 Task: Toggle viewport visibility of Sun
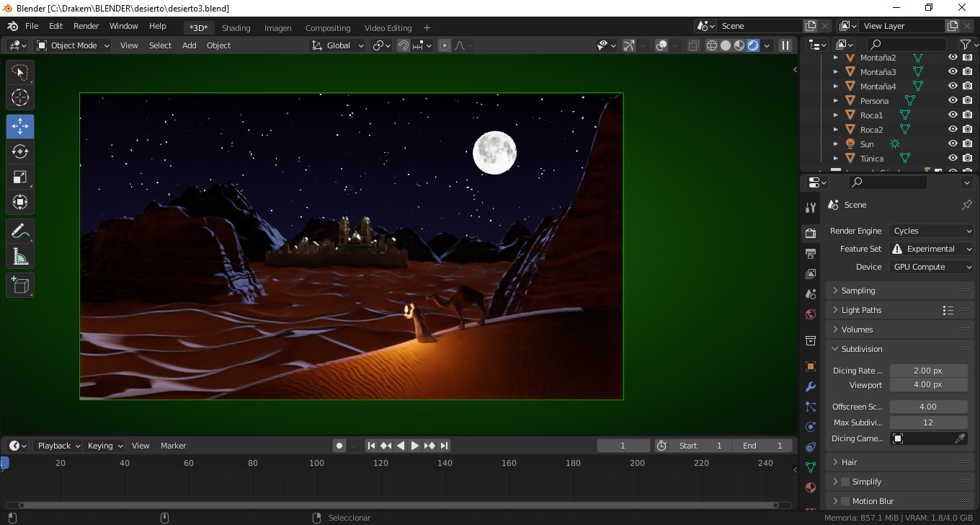(x=953, y=144)
